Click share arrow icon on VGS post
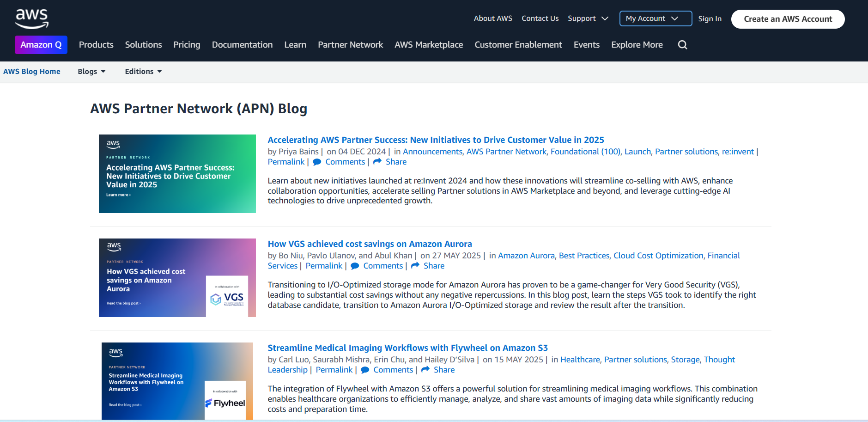The image size is (868, 422). (x=415, y=266)
